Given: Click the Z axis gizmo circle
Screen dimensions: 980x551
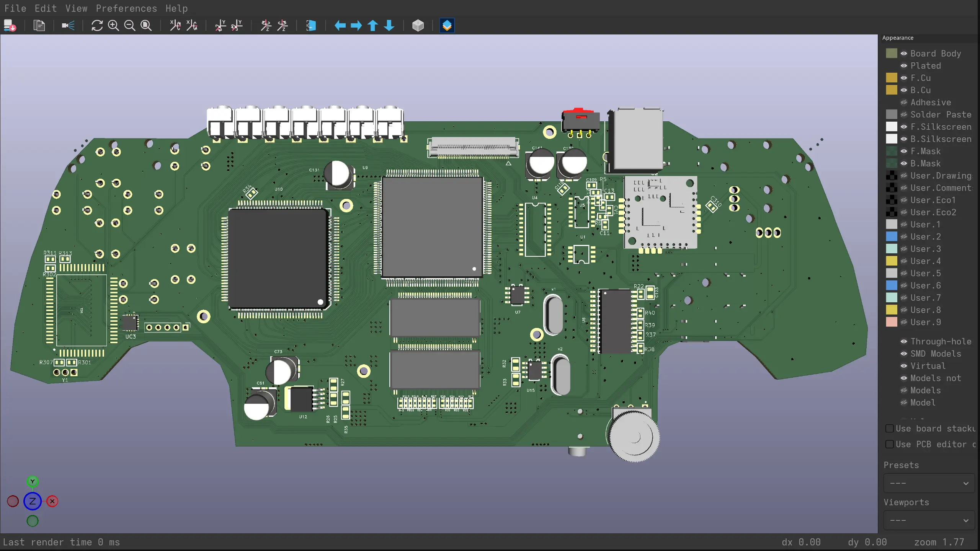Looking at the screenshot, I should pos(33,501).
